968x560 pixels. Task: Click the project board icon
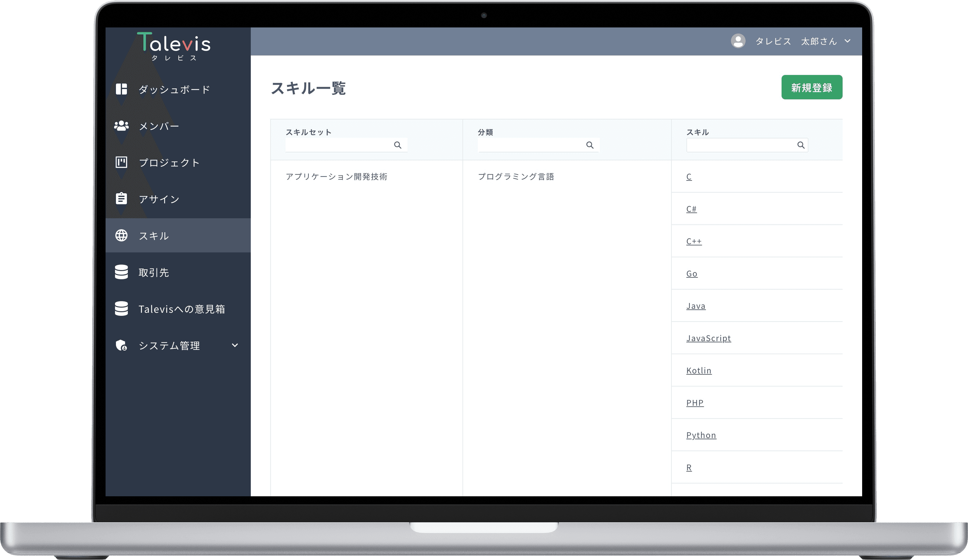(121, 162)
